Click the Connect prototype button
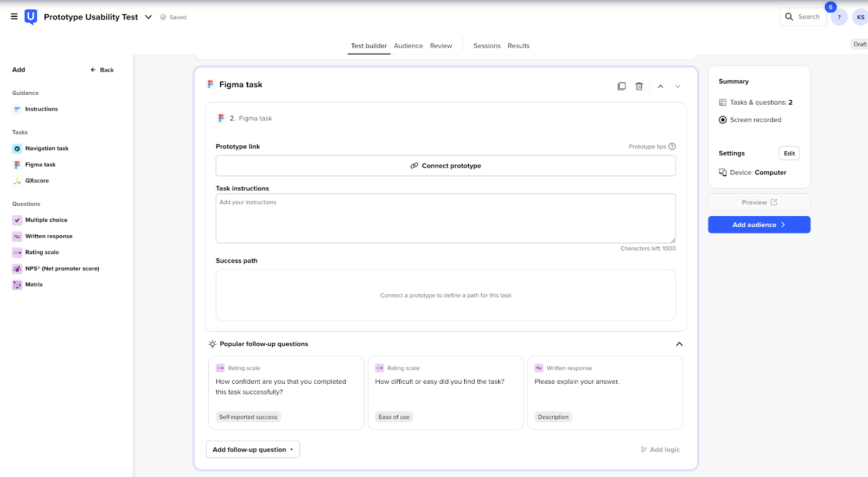868x477 pixels. (x=446, y=166)
